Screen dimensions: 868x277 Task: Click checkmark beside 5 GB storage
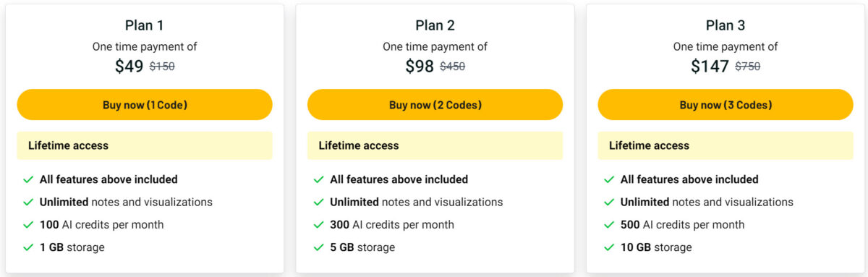[319, 247]
